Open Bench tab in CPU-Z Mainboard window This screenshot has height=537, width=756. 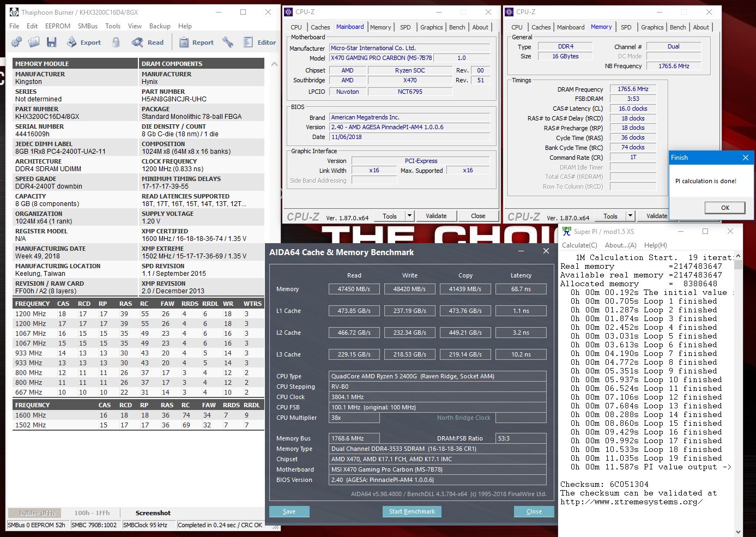pyautogui.click(x=457, y=27)
